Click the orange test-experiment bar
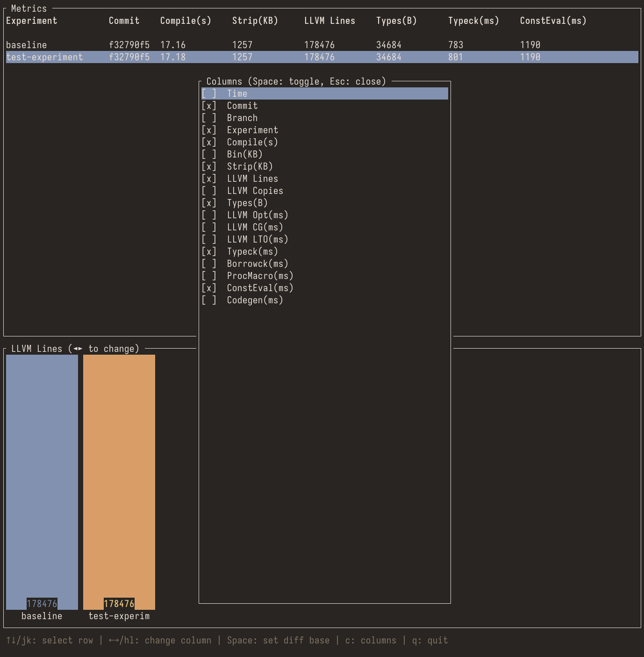The image size is (644, 657). point(119,477)
